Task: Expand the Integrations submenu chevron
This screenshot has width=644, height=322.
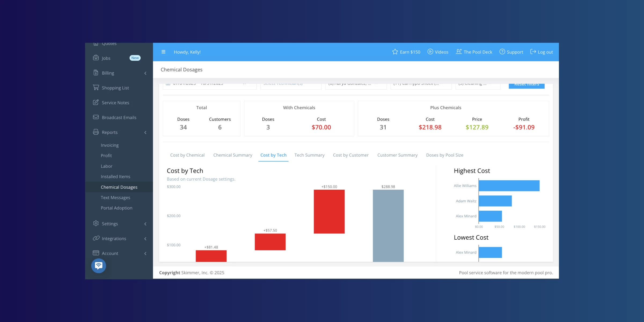Action: [x=145, y=239]
